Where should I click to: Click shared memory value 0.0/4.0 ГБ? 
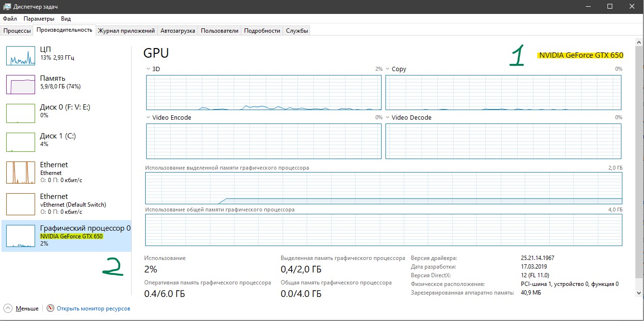301,294
